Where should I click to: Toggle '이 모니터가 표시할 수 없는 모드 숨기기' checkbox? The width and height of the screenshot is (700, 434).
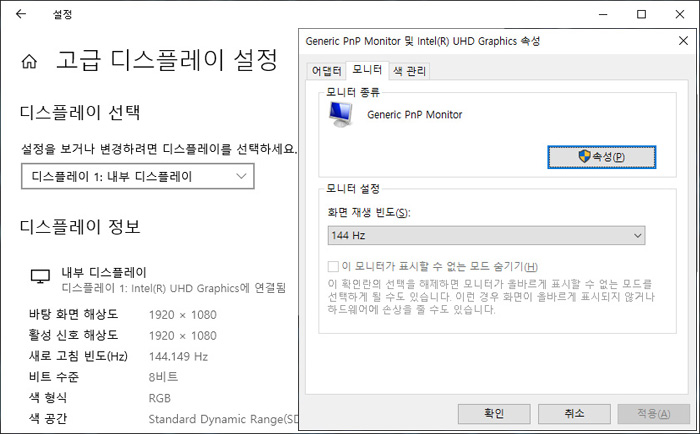pos(334,266)
